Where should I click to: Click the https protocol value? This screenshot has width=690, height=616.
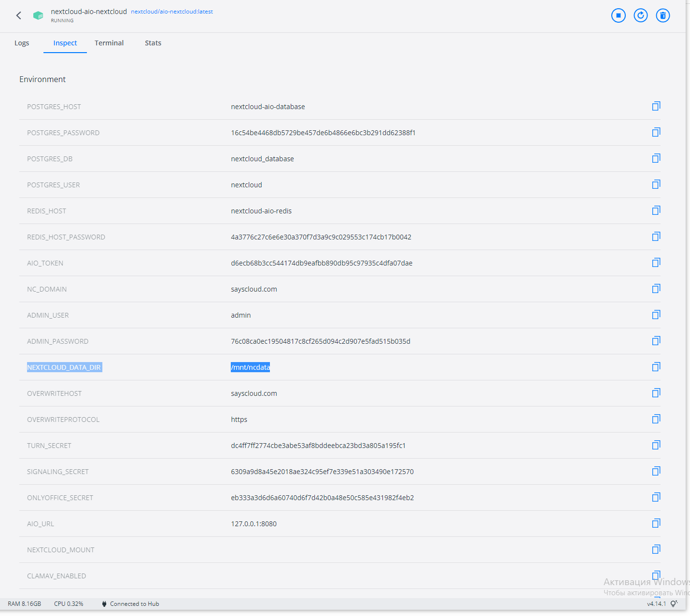[x=239, y=420]
